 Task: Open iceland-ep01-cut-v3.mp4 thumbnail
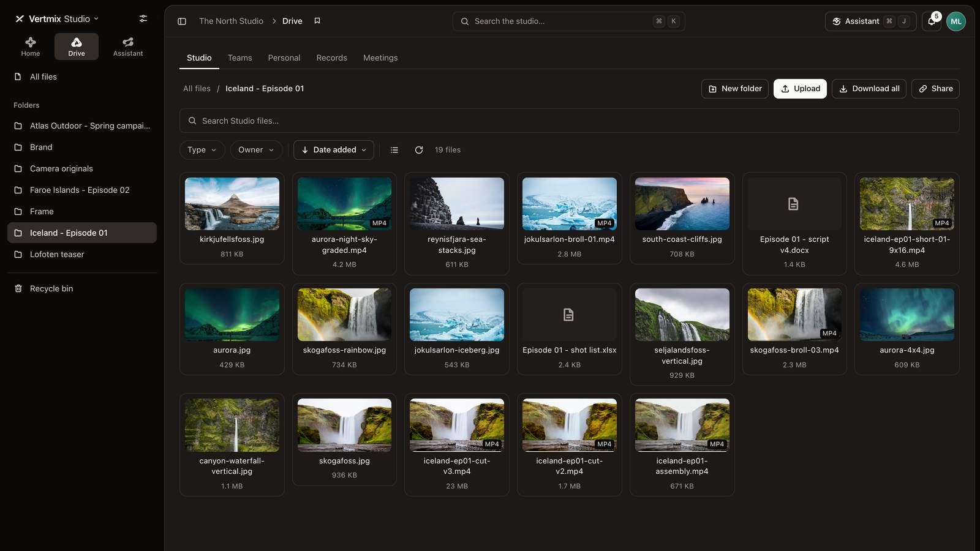point(457,425)
